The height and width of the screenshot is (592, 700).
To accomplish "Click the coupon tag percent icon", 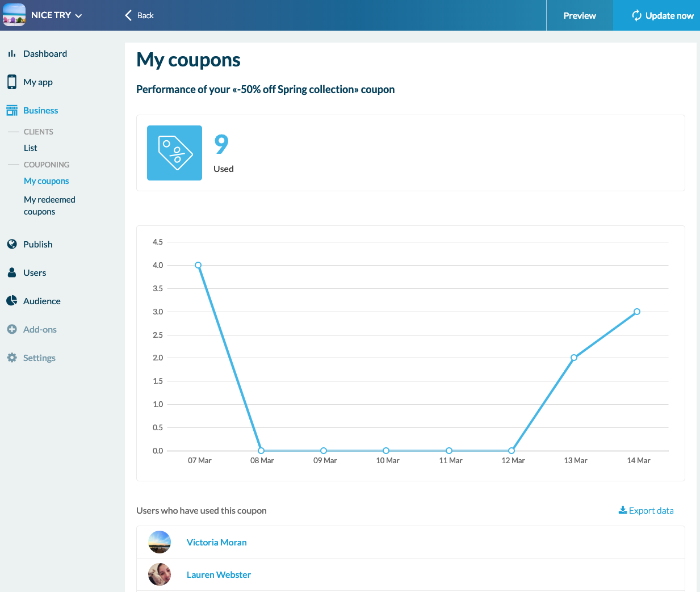I will coord(174,153).
